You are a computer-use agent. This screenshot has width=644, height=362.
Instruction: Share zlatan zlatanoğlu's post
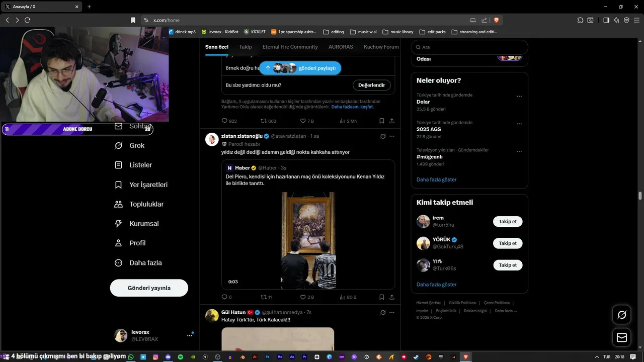pyautogui.click(x=392, y=297)
